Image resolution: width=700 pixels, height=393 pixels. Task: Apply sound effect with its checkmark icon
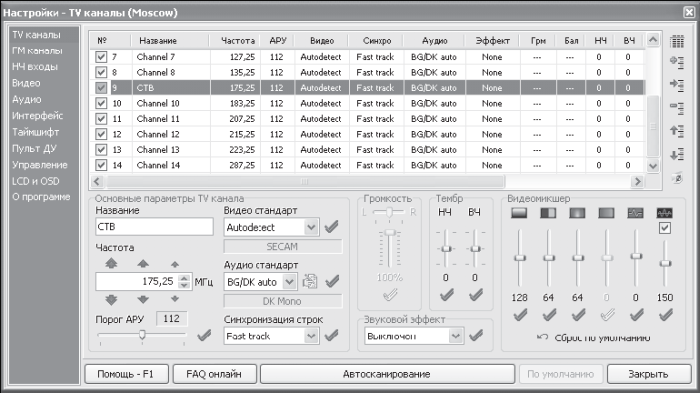coord(476,335)
